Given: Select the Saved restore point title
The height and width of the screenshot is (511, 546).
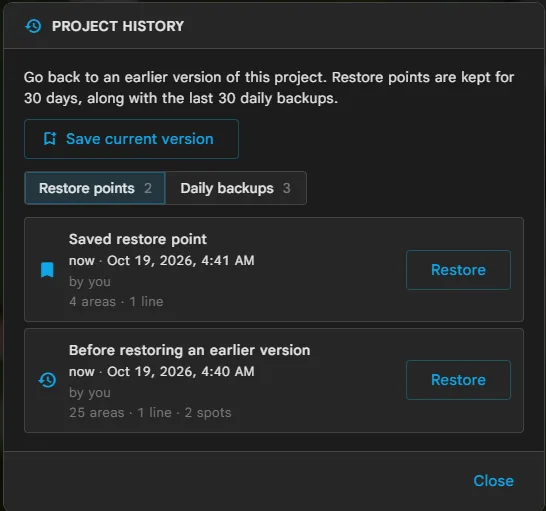Looking at the screenshot, I should [x=138, y=239].
